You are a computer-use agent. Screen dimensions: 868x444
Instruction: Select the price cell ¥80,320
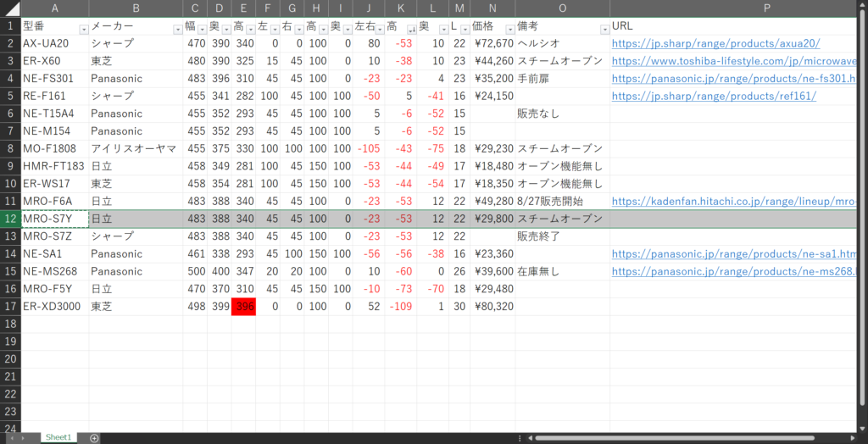coord(492,308)
